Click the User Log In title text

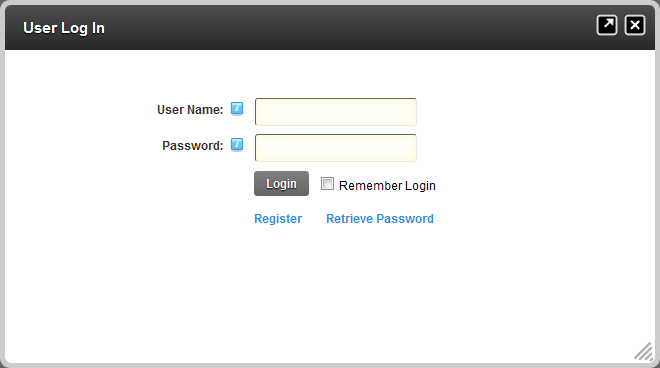pyautogui.click(x=64, y=28)
